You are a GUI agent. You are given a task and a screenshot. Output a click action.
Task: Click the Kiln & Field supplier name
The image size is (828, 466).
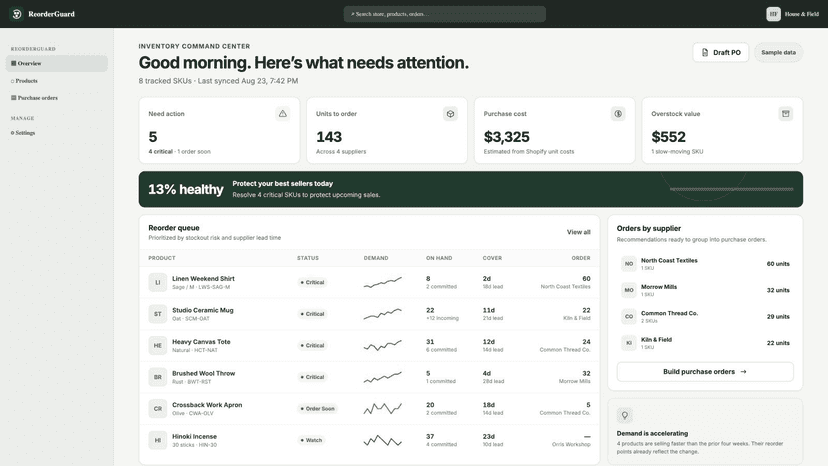[x=656, y=340]
